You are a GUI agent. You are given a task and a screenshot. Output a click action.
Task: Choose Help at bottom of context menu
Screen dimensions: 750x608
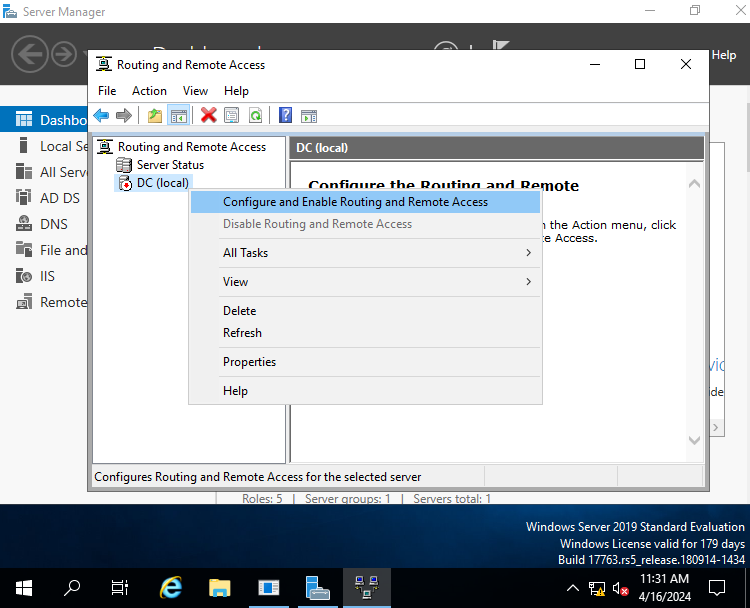tap(365, 391)
